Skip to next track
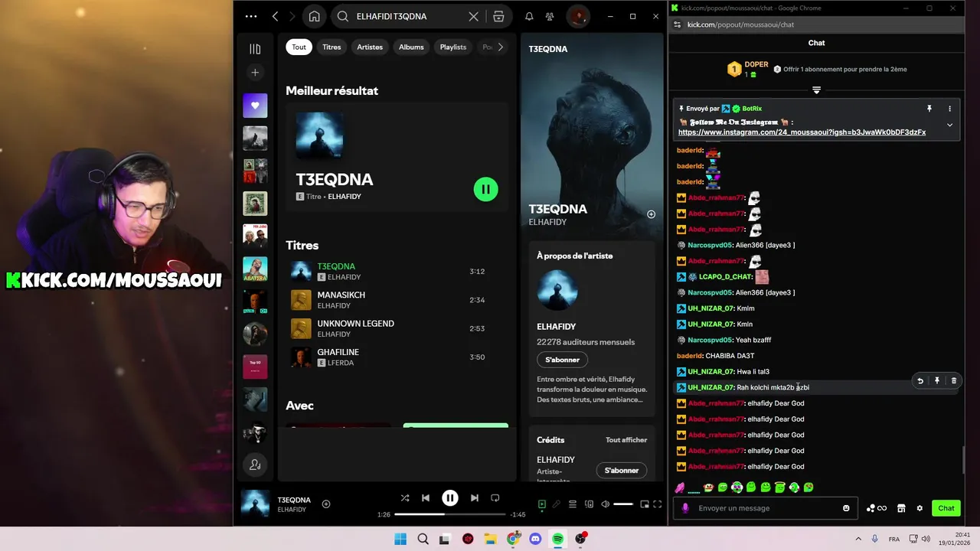980x551 pixels. [x=475, y=498]
